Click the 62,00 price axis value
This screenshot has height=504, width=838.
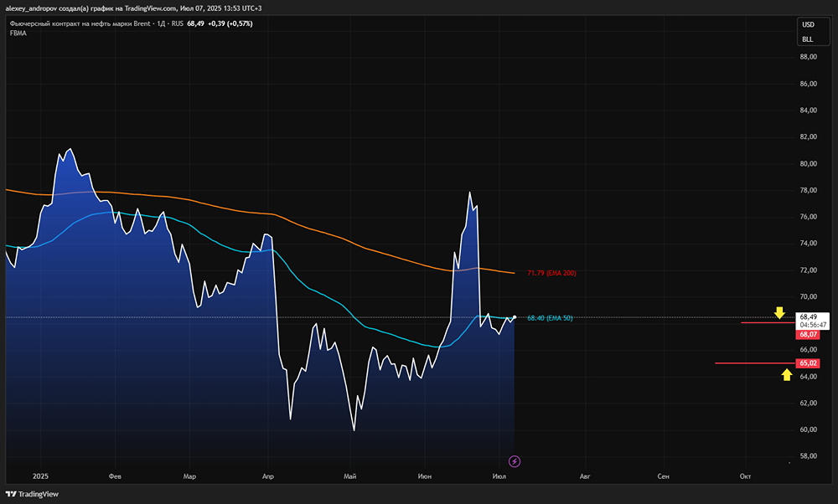pyautogui.click(x=808, y=403)
